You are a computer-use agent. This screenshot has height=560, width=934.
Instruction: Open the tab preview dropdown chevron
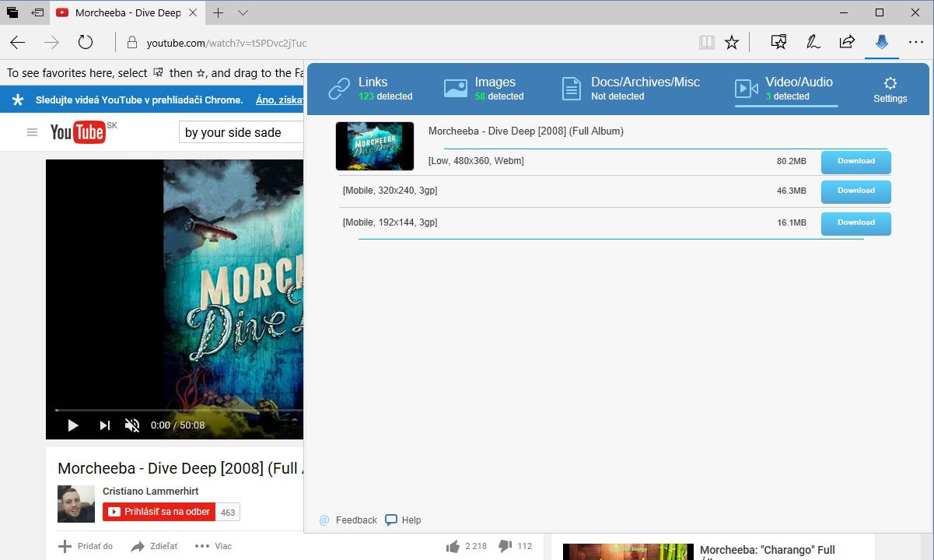(243, 12)
